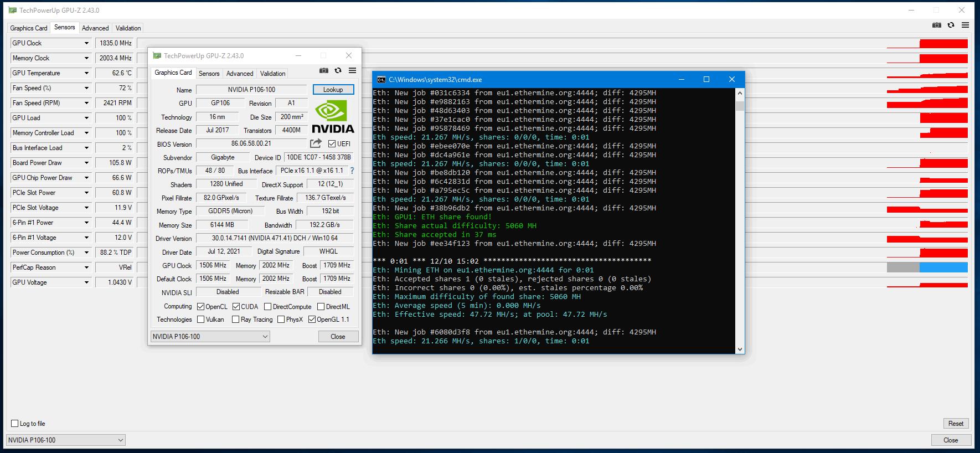This screenshot has height=453, width=980.
Task: Toggle the UEFI checkbox
Action: (332, 144)
